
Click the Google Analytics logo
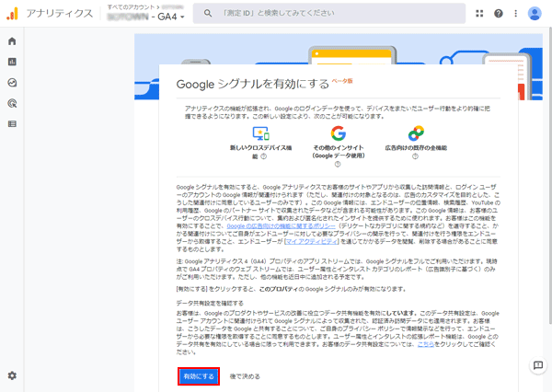tap(12, 14)
